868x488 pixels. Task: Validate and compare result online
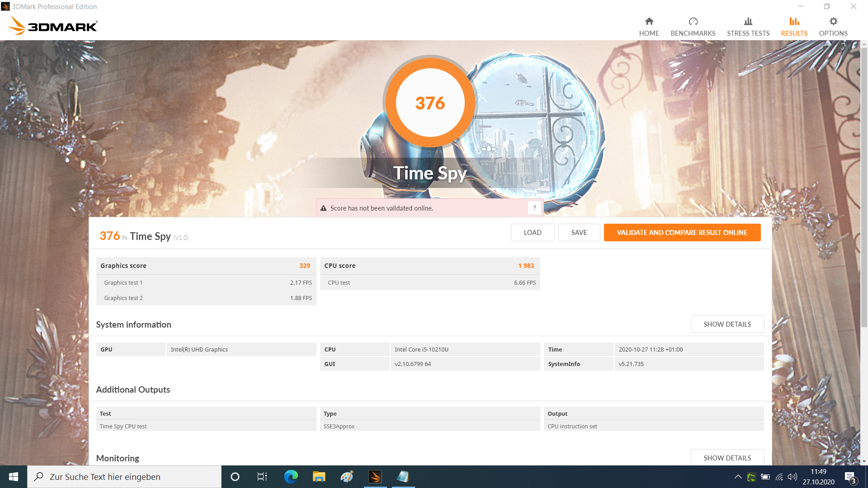(x=682, y=233)
